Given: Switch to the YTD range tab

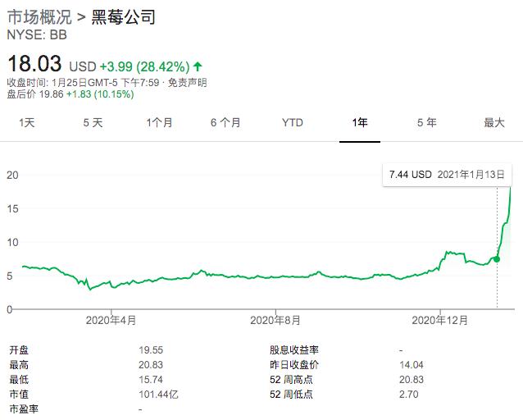Looking at the screenshot, I should point(293,122).
